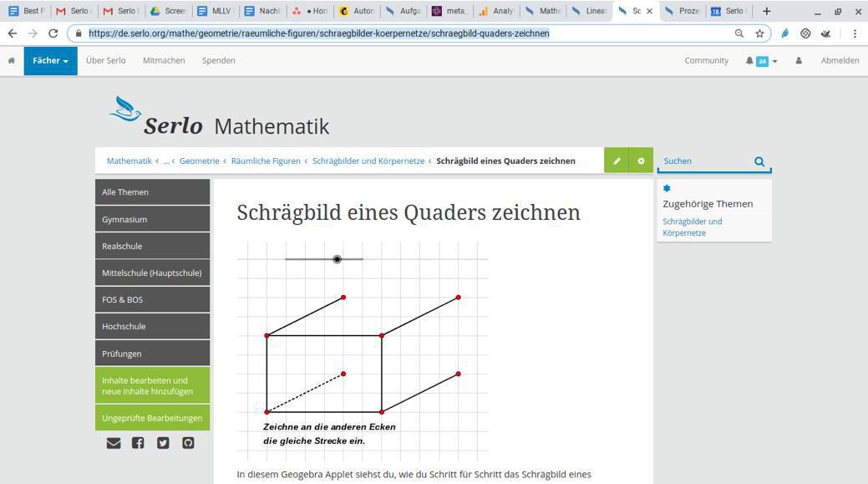This screenshot has width=868, height=484.
Task: Expand the notification counter dropdown arrow
Action: coord(773,60)
